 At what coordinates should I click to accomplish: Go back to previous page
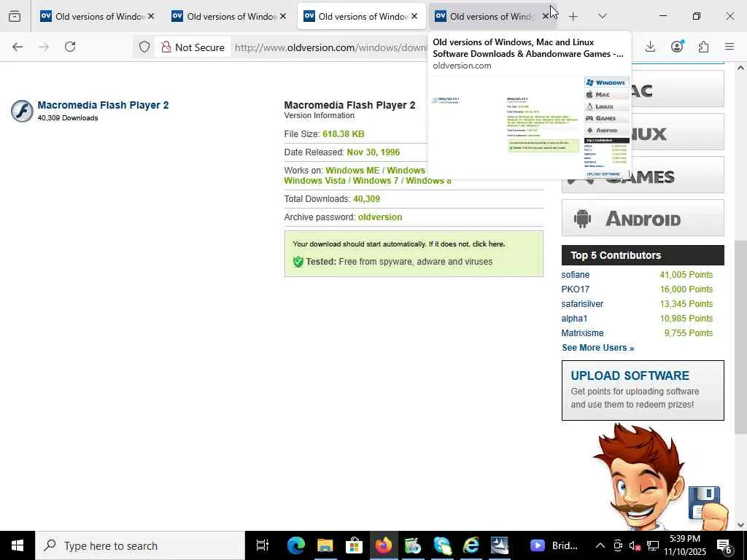pos(18,47)
